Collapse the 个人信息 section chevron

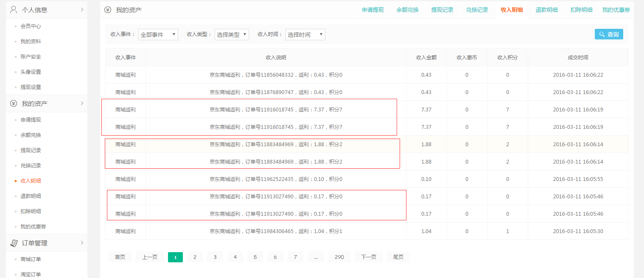coord(82,10)
